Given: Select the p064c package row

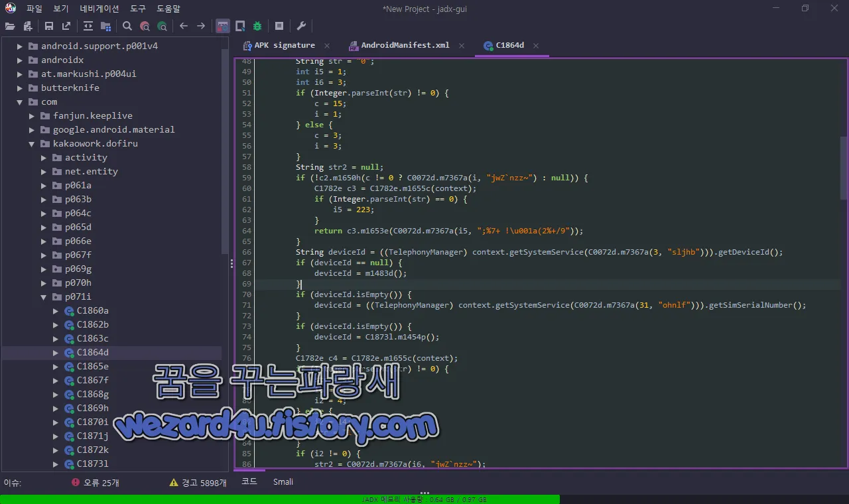Looking at the screenshot, I should pyautogui.click(x=112, y=213).
